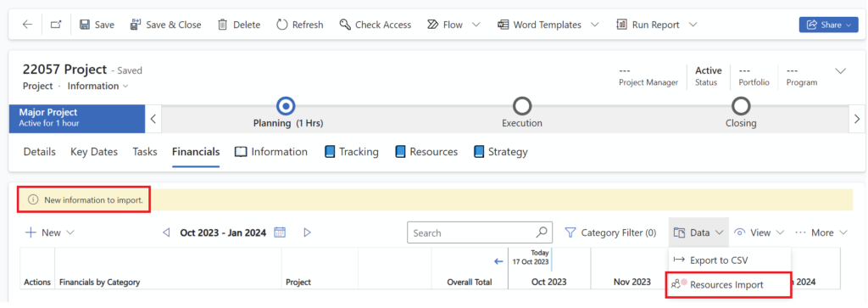Screen dimensions: 868x308
Task: Click the Save disk icon
Action: point(85,25)
